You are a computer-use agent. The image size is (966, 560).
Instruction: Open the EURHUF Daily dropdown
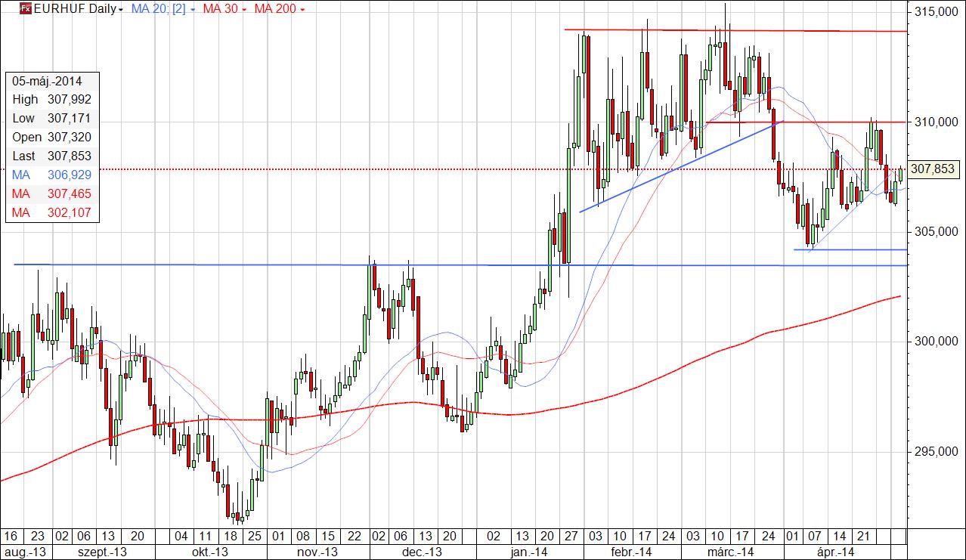[79, 9]
